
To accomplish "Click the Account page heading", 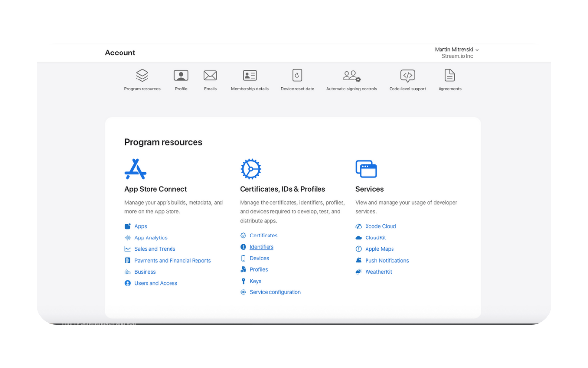I will tap(120, 53).
